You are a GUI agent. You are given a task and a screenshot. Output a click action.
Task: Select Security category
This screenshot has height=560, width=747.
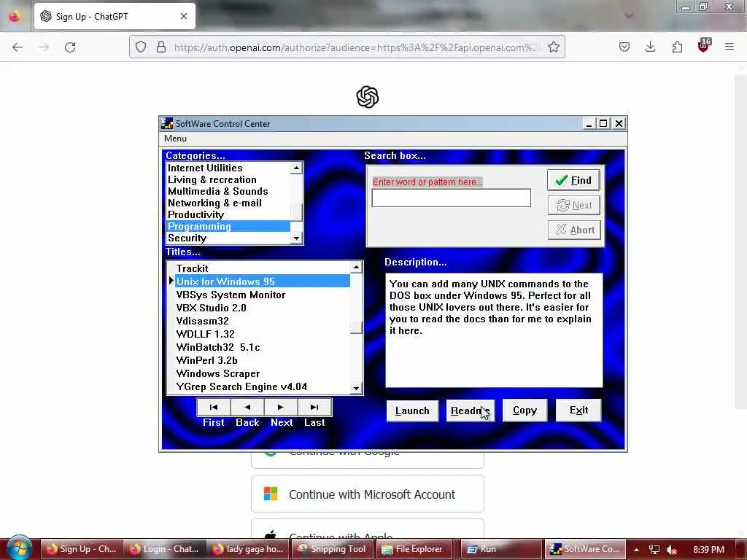[228, 238]
